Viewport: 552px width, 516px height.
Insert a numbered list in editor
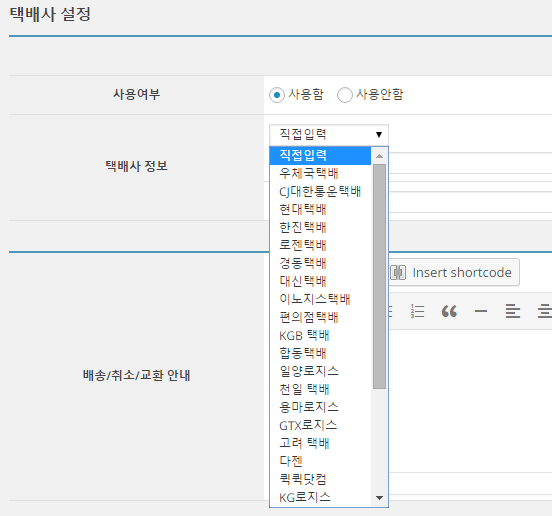click(418, 312)
